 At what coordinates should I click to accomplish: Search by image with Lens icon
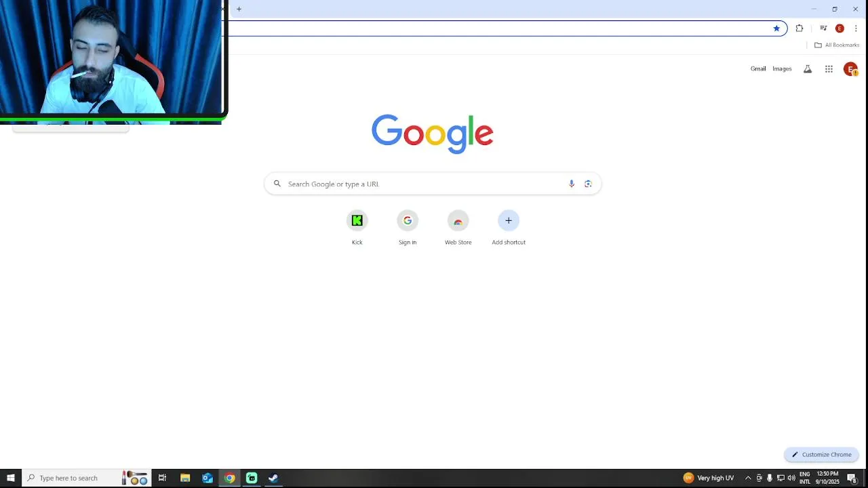coord(588,184)
